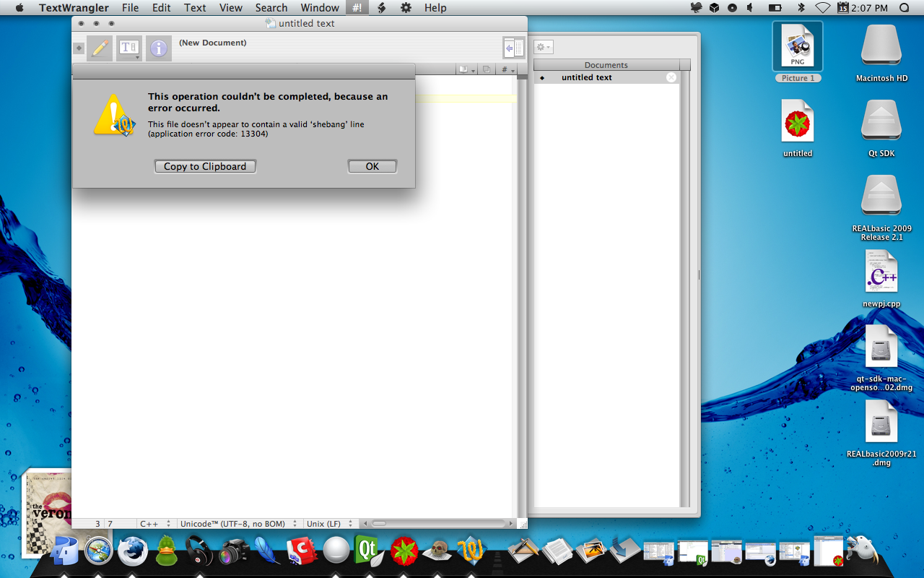The height and width of the screenshot is (578, 924).
Task: Open the Trash in the dock
Action: [x=861, y=551]
